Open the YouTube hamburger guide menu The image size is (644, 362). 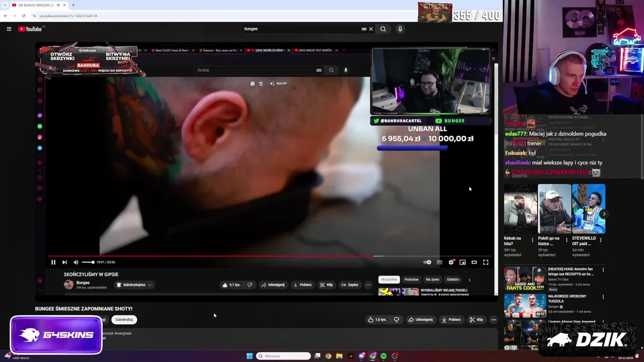tap(9, 29)
